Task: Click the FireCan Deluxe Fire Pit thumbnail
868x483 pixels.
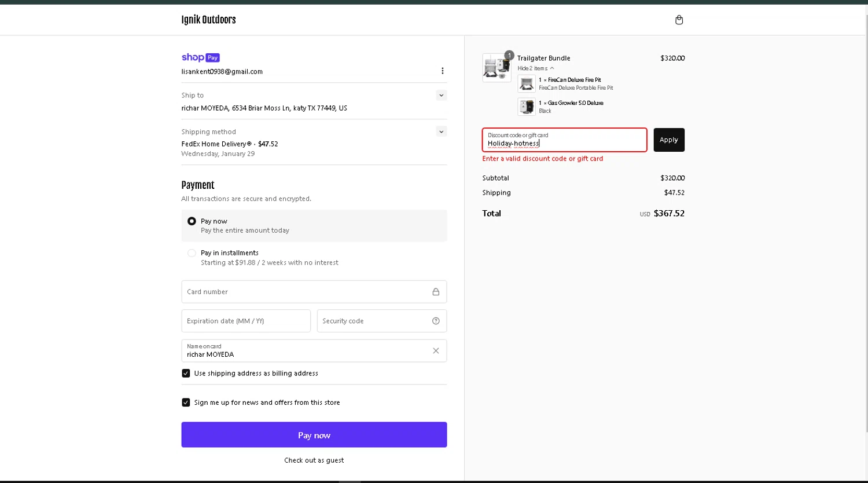Action: [527, 83]
